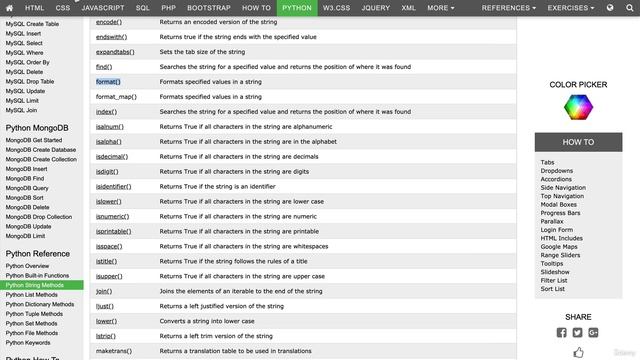This screenshot has height=360, width=640.
Task: Open the isdigit() method link
Action: (107, 172)
